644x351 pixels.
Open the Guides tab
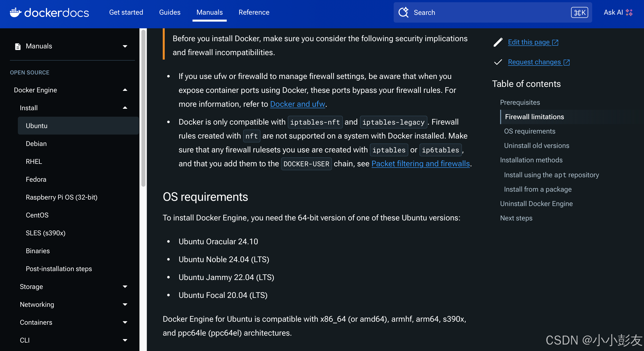coord(169,12)
